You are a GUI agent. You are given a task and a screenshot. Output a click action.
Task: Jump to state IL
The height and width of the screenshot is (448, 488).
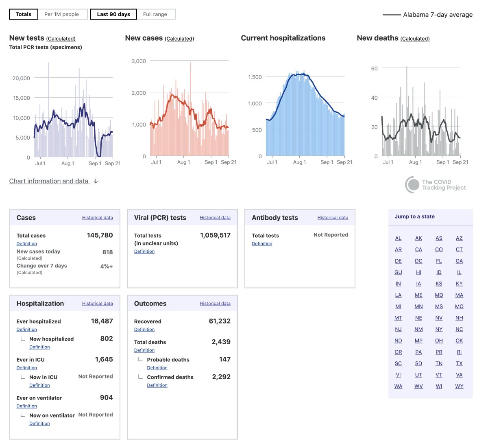point(459,272)
